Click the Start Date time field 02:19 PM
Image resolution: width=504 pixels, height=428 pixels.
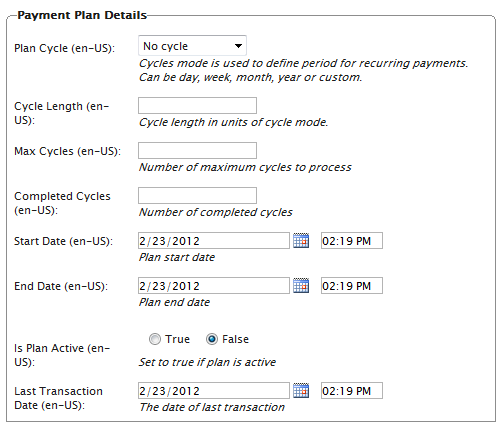pos(352,241)
